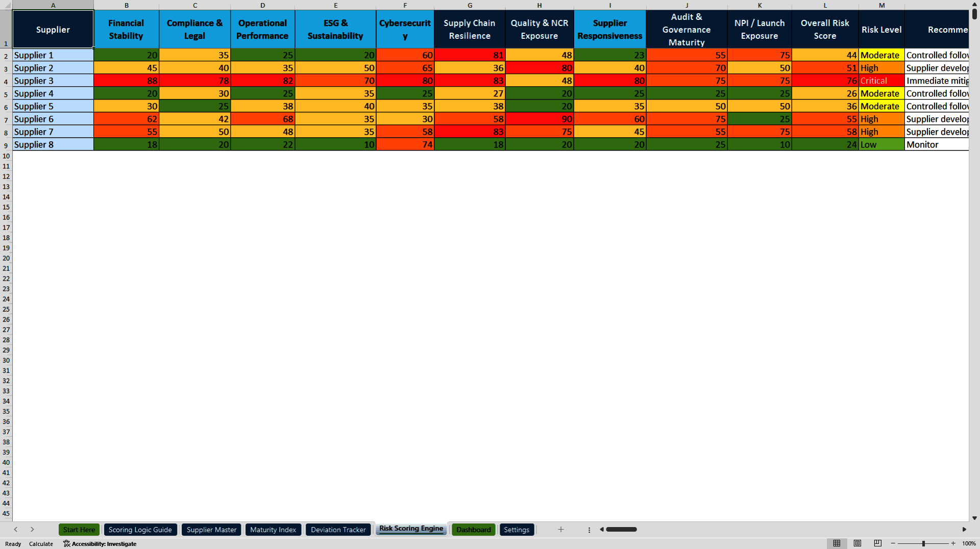Viewport: 980px width, 549px height.
Task: Select Immediate mitigation recommendation cell
Action: click(x=937, y=81)
